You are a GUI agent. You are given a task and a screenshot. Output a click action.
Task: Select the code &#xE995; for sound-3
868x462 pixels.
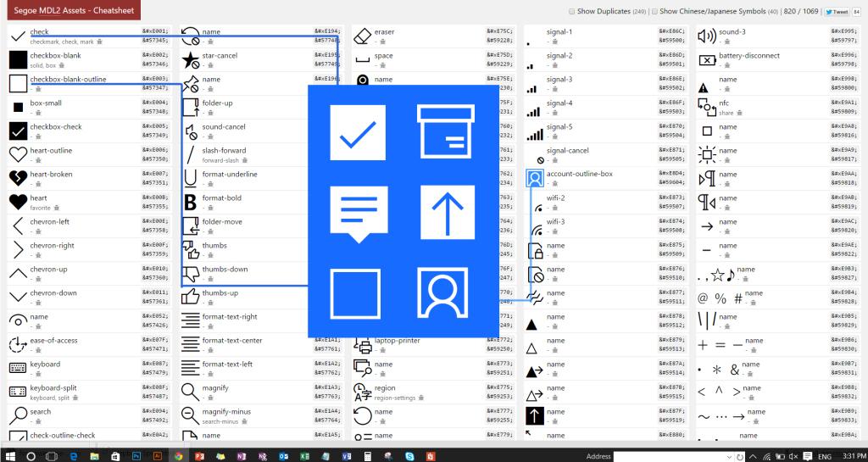pyautogui.click(x=844, y=31)
